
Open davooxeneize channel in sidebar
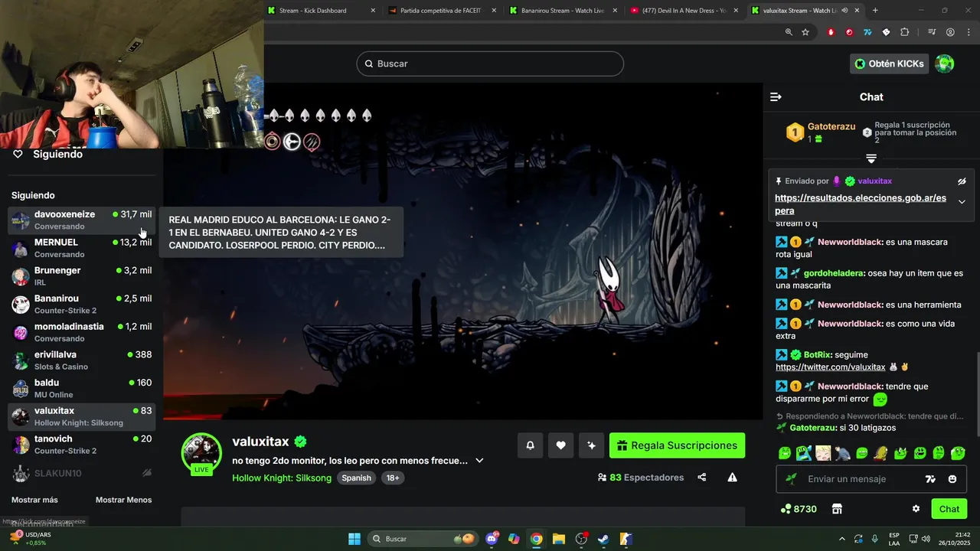pyautogui.click(x=82, y=220)
